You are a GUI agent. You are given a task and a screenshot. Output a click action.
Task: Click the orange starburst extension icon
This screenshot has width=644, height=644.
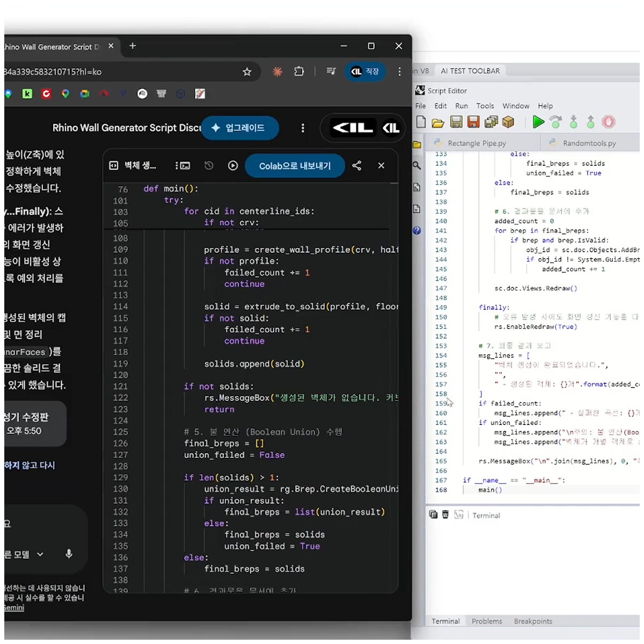277,71
